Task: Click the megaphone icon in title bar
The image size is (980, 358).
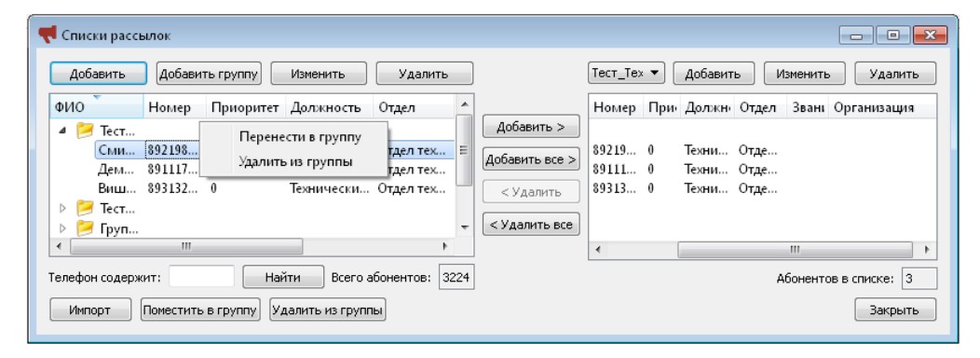Action: 48,34
